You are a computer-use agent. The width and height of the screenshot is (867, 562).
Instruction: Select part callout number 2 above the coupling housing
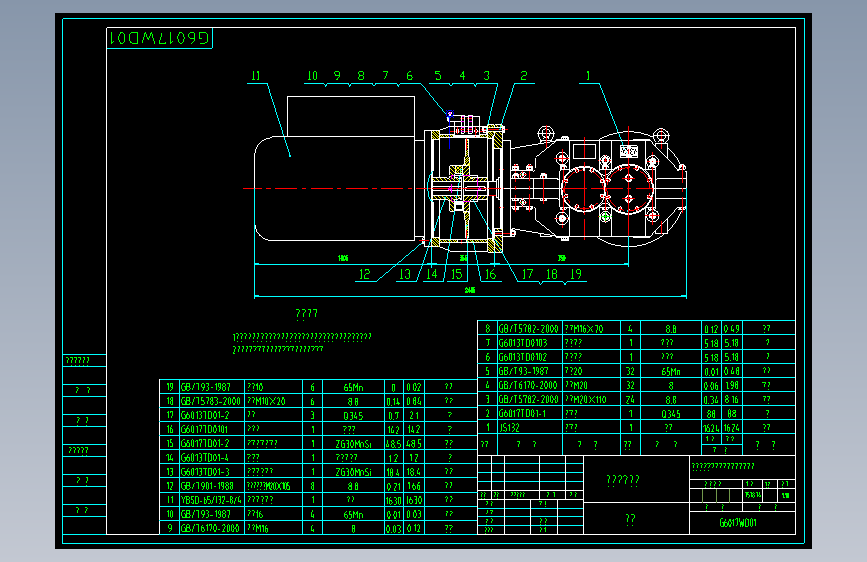(x=524, y=75)
